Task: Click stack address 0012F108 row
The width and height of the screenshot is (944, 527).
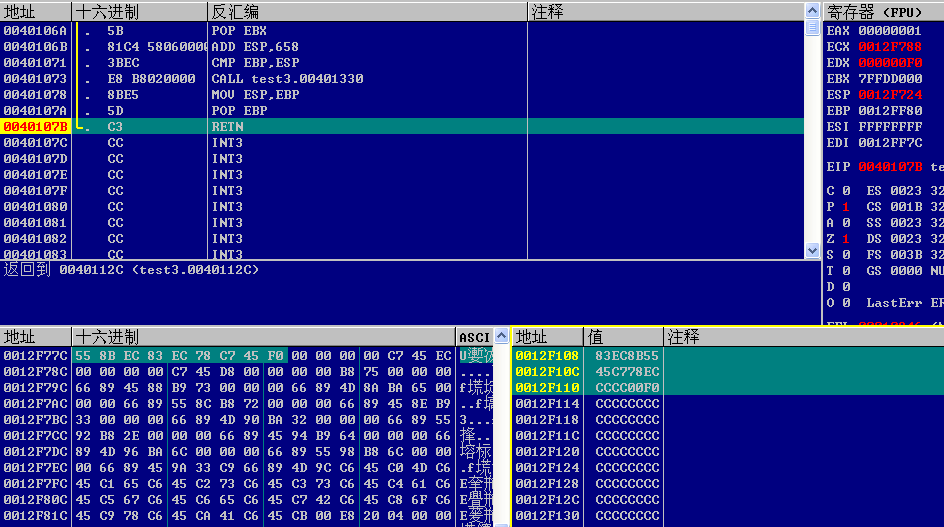Action: click(547, 355)
